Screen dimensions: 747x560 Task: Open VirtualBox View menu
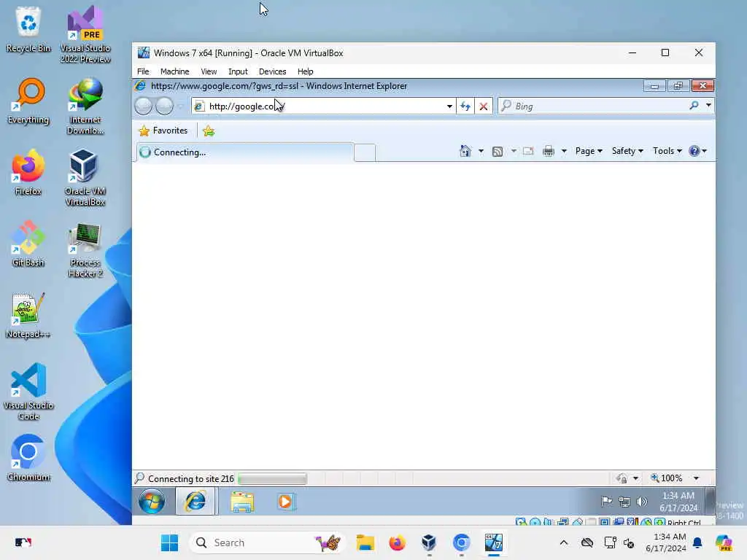[x=209, y=71]
